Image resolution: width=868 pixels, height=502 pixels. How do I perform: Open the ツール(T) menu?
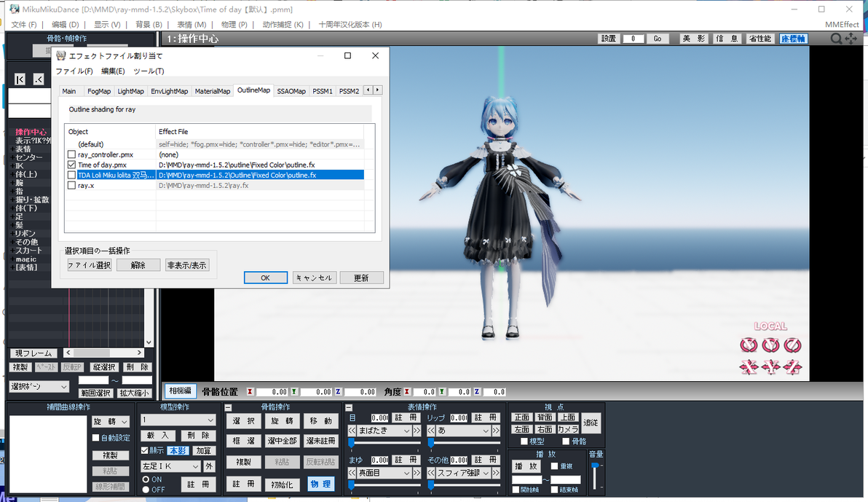(149, 71)
